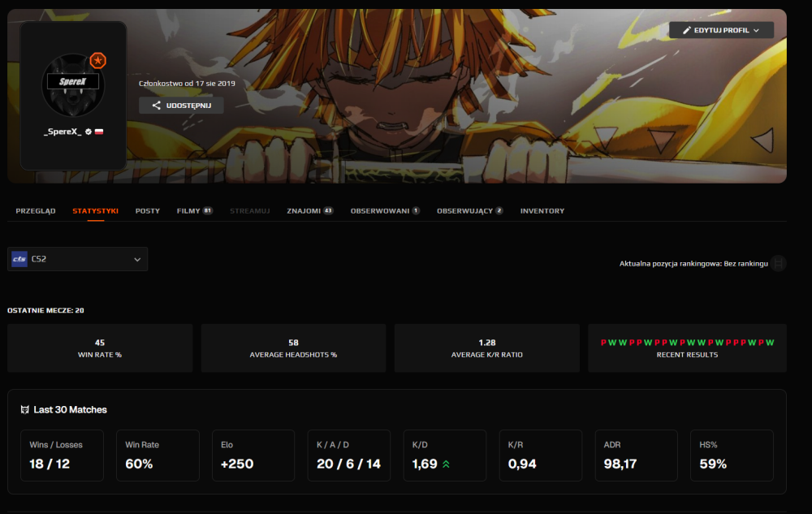
Task: Open the SpereX wolf avatar image
Action: pos(73,85)
